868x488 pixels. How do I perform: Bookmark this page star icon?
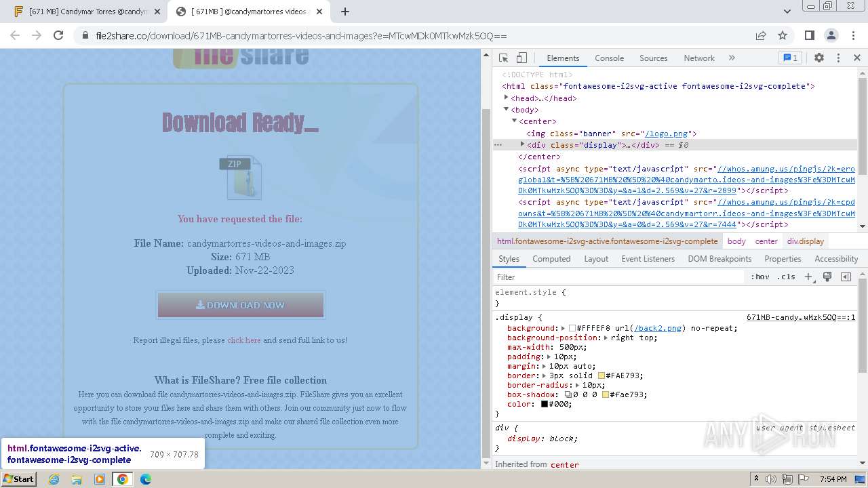click(783, 35)
